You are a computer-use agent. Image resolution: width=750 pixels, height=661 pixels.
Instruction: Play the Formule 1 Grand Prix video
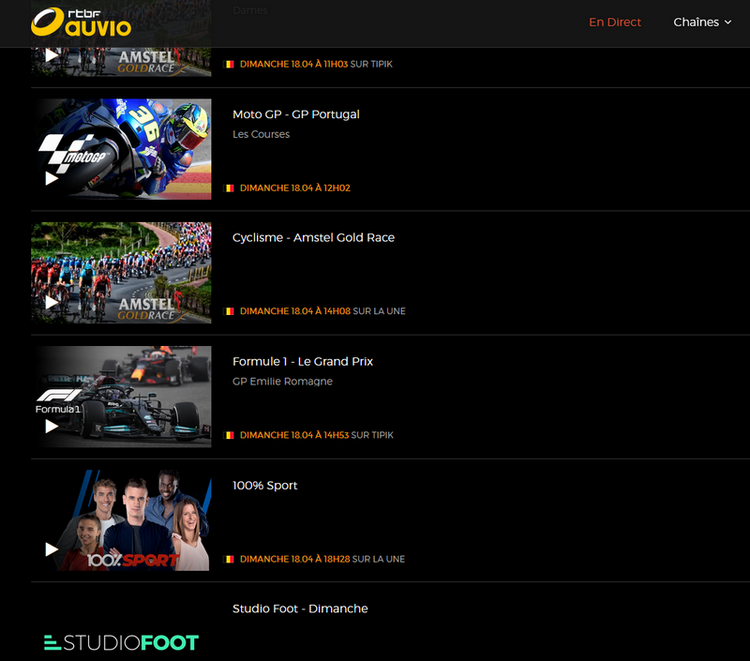(x=52, y=426)
